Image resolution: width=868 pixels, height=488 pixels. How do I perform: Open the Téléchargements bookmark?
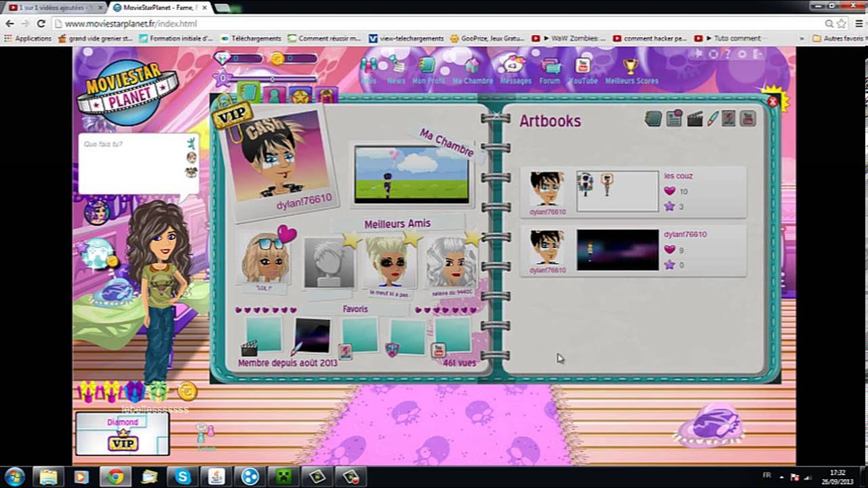(251, 39)
